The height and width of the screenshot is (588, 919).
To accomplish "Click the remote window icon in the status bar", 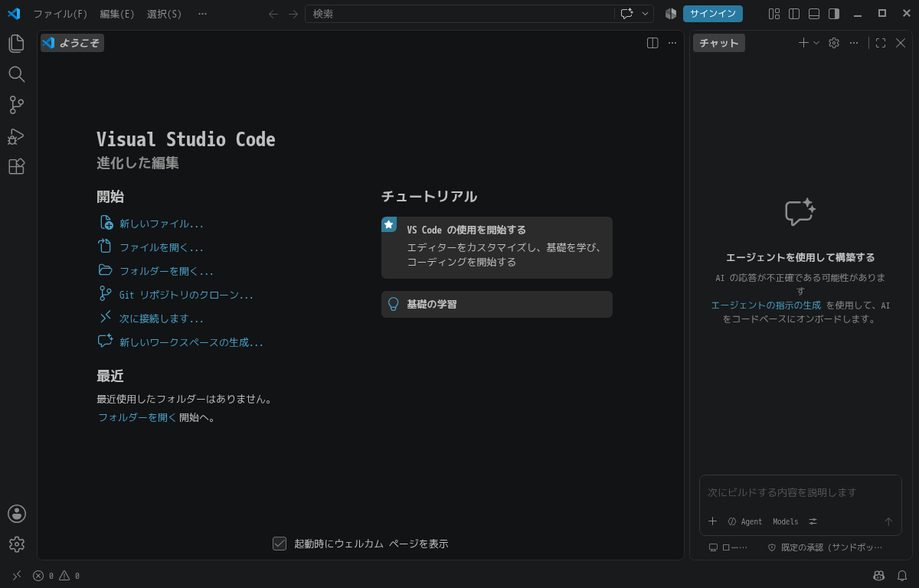I will [17, 576].
